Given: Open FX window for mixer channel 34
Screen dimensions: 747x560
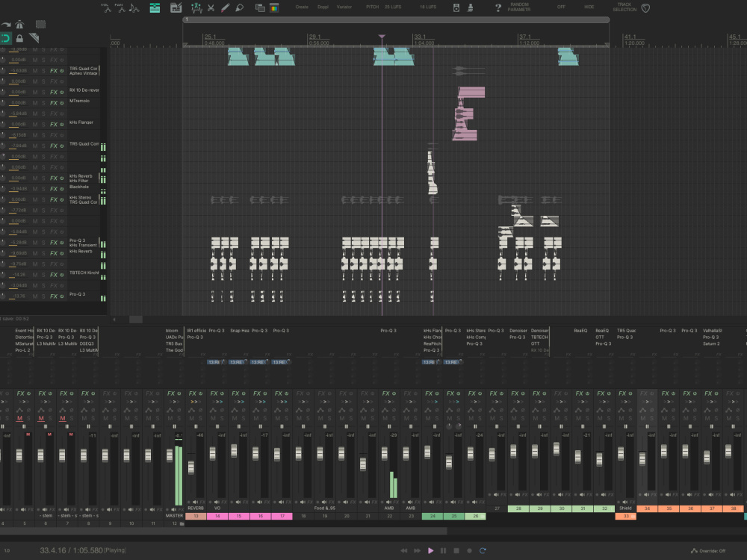Looking at the screenshot, I should pyautogui.click(x=645, y=393).
